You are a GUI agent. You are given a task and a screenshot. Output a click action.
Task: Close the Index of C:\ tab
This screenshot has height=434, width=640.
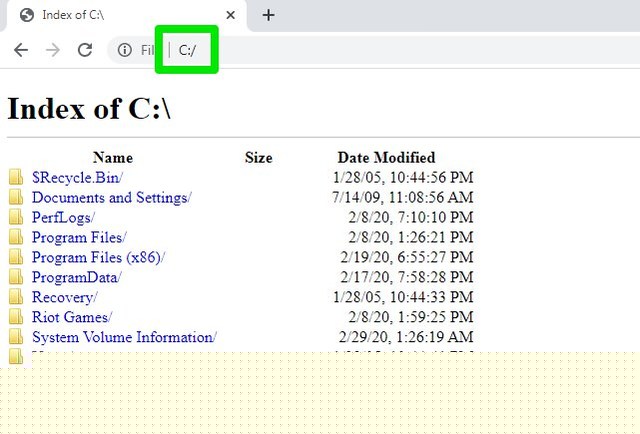click(x=232, y=15)
